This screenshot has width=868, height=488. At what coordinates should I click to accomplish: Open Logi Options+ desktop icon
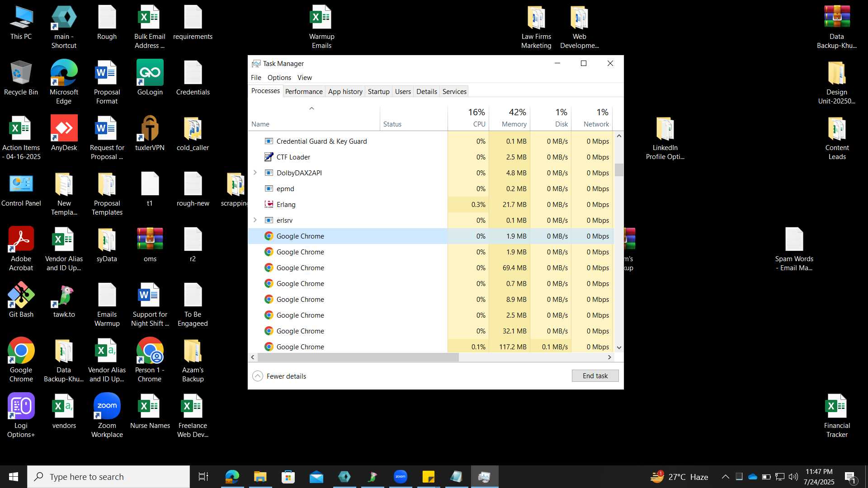(x=21, y=416)
